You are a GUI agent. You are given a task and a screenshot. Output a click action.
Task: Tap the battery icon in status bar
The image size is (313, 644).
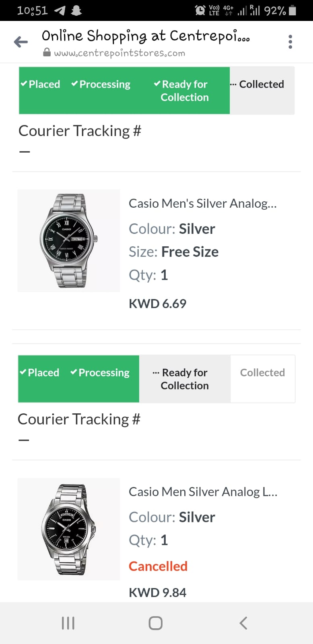pos(293,10)
